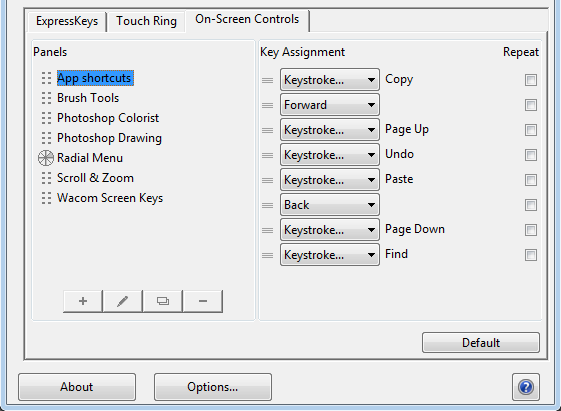Check Repeat box for Page Down

pos(531,230)
